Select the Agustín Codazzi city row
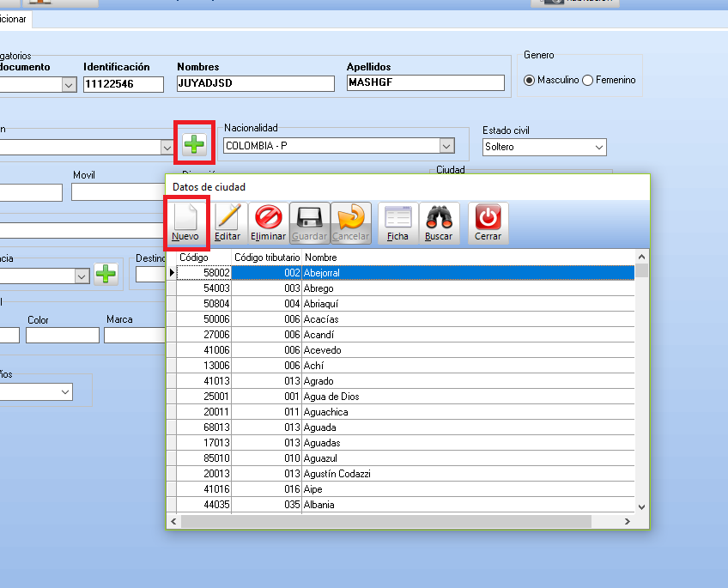728x588 pixels. click(x=337, y=474)
